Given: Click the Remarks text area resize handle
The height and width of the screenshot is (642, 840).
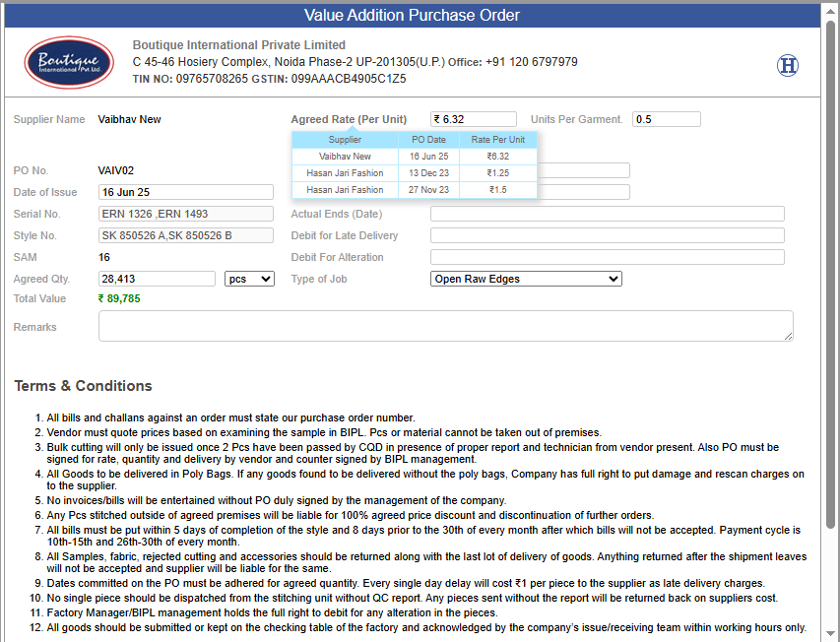Looking at the screenshot, I should pyautogui.click(x=788, y=336).
